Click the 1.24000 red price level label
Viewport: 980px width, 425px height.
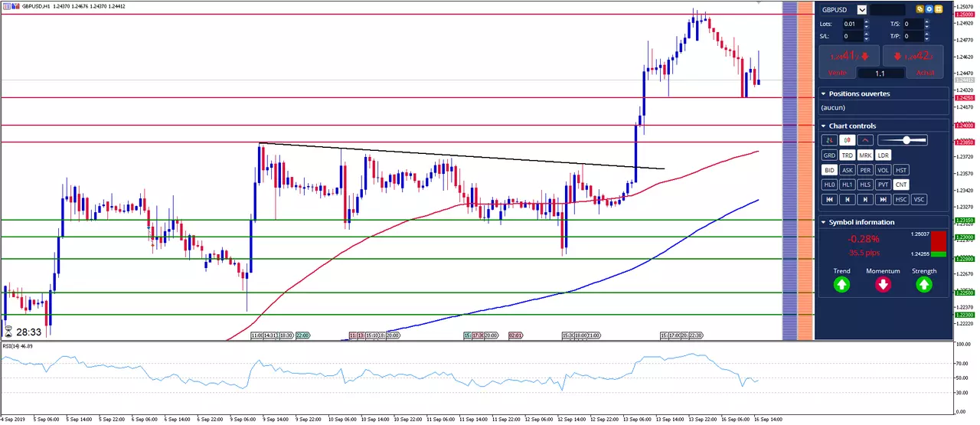pos(965,125)
